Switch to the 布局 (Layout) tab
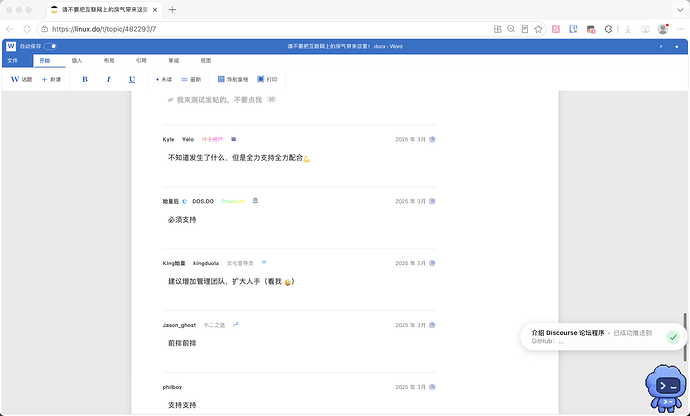 109,61
